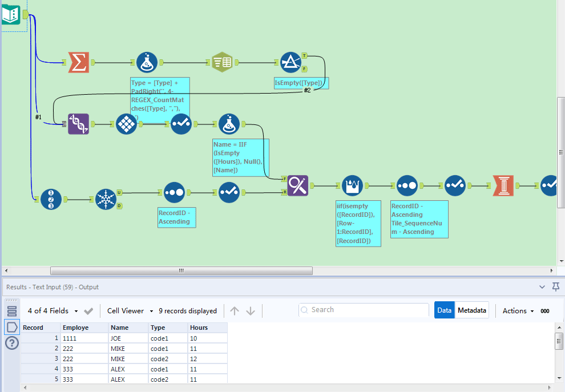
Task: Switch to the Metadata view
Action: coord(471,310)
